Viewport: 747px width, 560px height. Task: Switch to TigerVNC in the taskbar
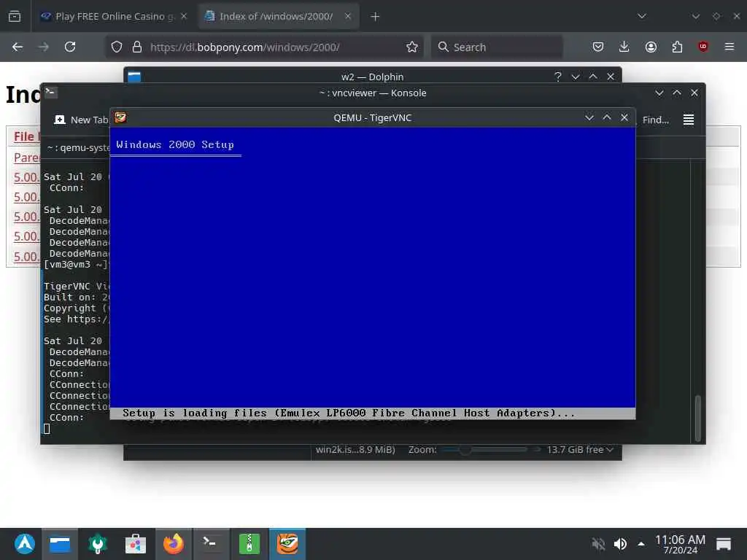(x=287, y=544)
